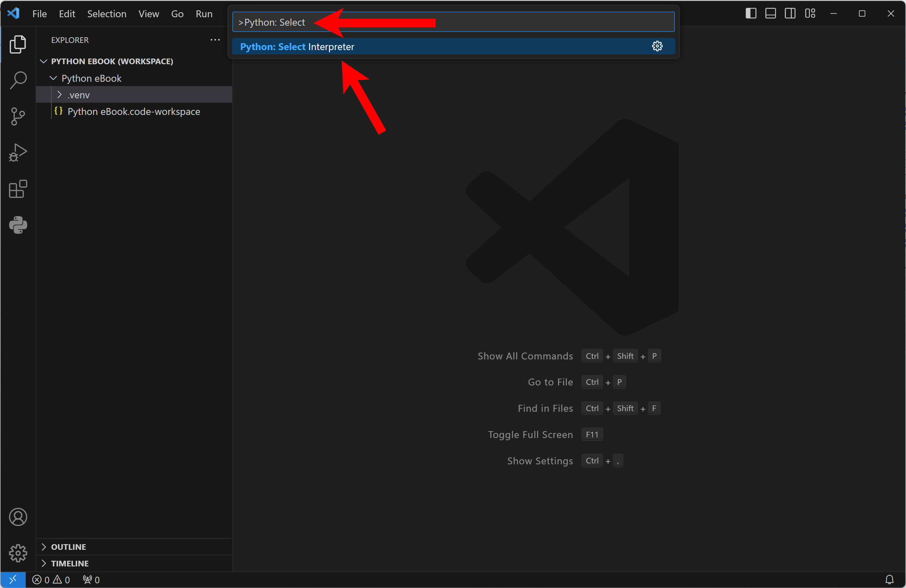Open the File menu
The image size is (906, 588).
point(39,14)
